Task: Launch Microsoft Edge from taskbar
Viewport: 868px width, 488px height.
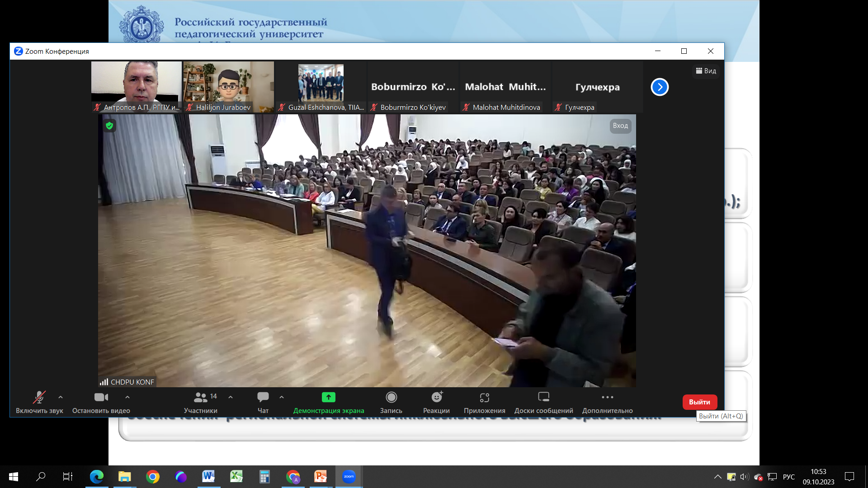Action: (x=97, y=476)
